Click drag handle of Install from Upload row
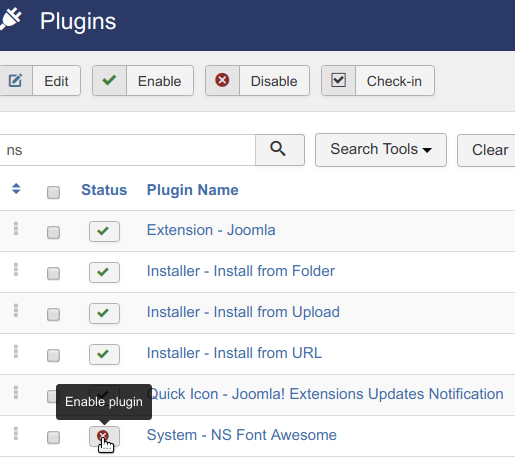Viewport: 515px width, 460px height. [16, 310]
